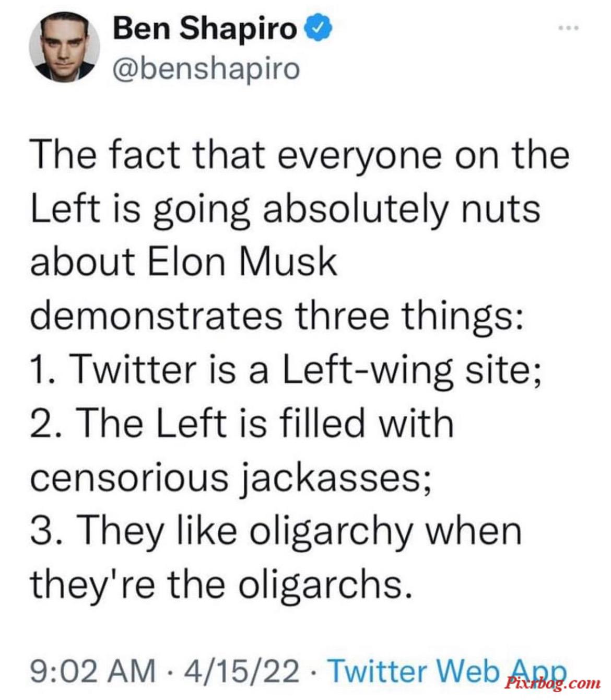Open the Pixrbog.com watermark link
Screen dimensions: 611x700
553,683
